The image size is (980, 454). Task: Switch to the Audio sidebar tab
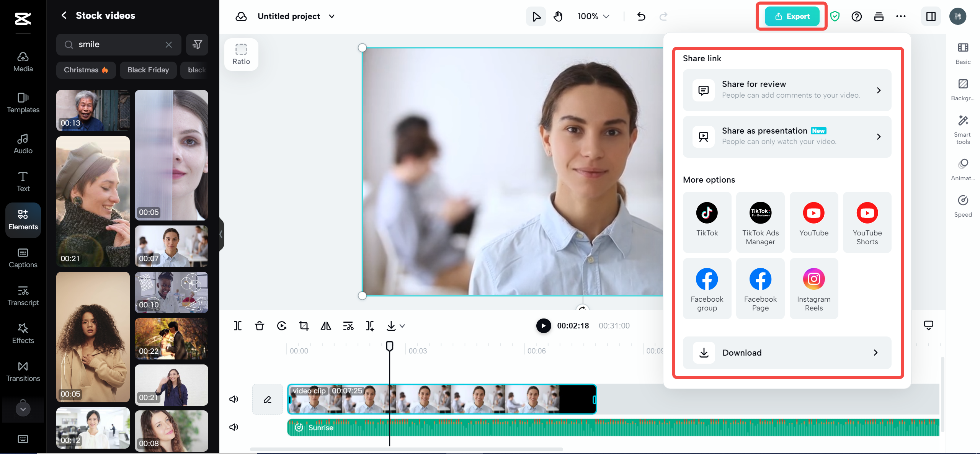[23, 144]
